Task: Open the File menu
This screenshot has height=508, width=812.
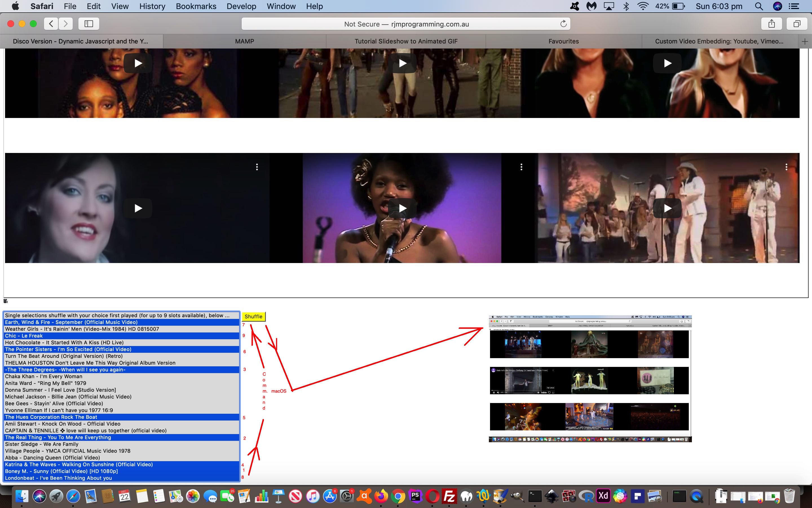Action: point(70,6)
